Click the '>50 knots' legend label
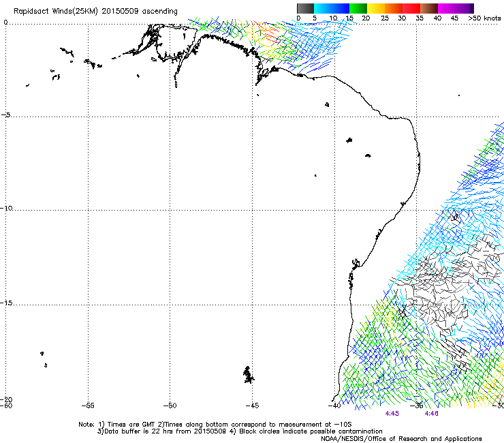 coord(484,18)
